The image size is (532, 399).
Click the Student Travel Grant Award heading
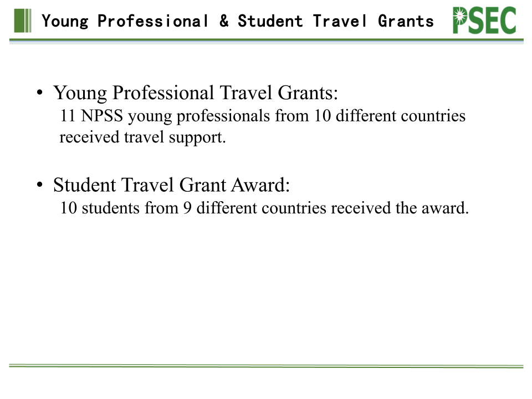pyautogui.click(x=172, y=185)
